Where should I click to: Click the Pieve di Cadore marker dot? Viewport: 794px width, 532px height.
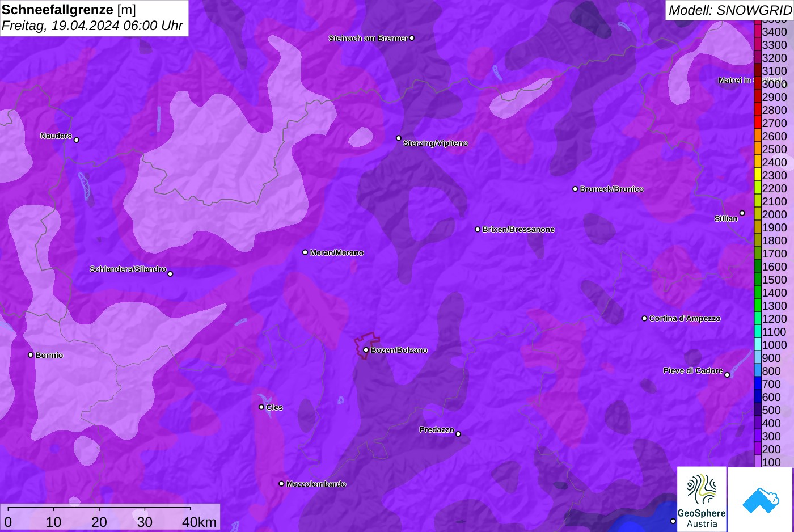(x=727, y=375)
